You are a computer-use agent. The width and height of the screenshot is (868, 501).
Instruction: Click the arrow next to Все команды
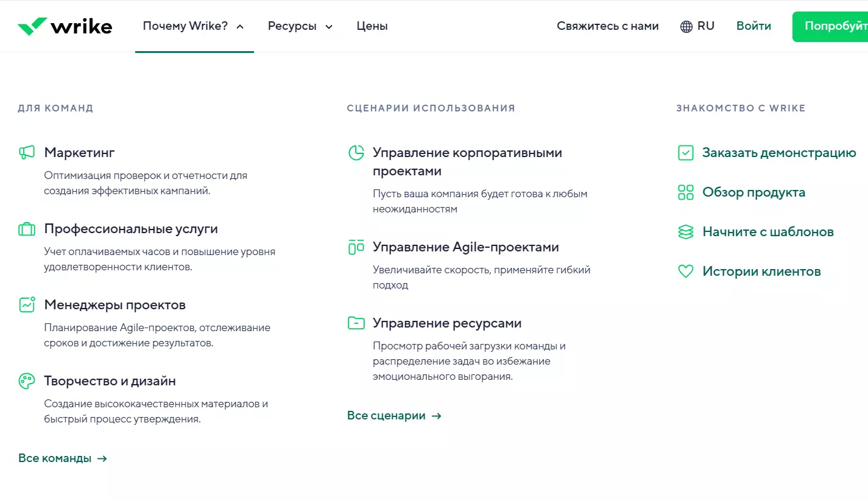[102, 458]
